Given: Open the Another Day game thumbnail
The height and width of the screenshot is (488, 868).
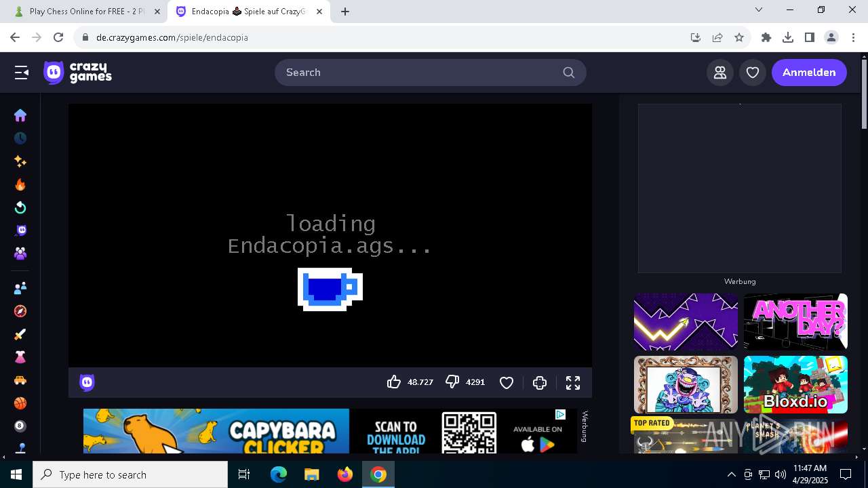Looking at the screenshot, I should coord(795,322).
